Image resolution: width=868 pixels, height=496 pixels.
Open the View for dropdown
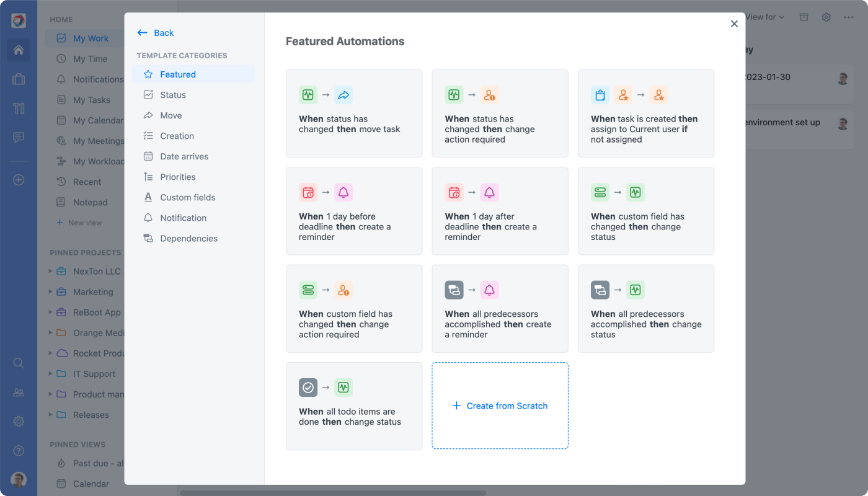764,17
